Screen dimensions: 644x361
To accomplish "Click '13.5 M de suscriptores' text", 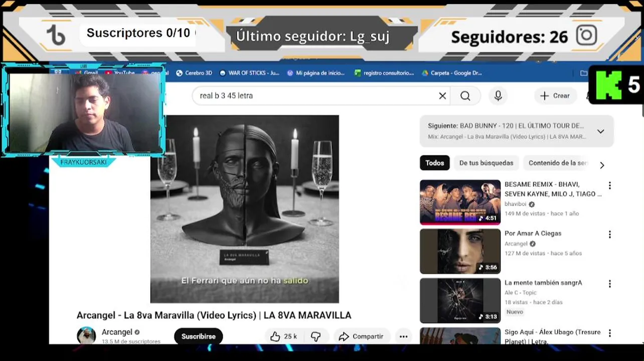I will tap(131, 341).
